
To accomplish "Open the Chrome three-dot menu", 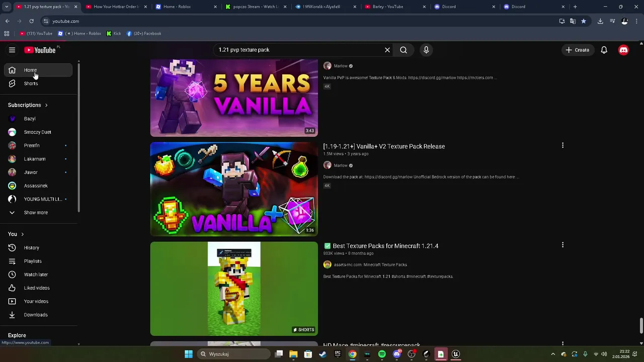I will (x=637, y=21).
